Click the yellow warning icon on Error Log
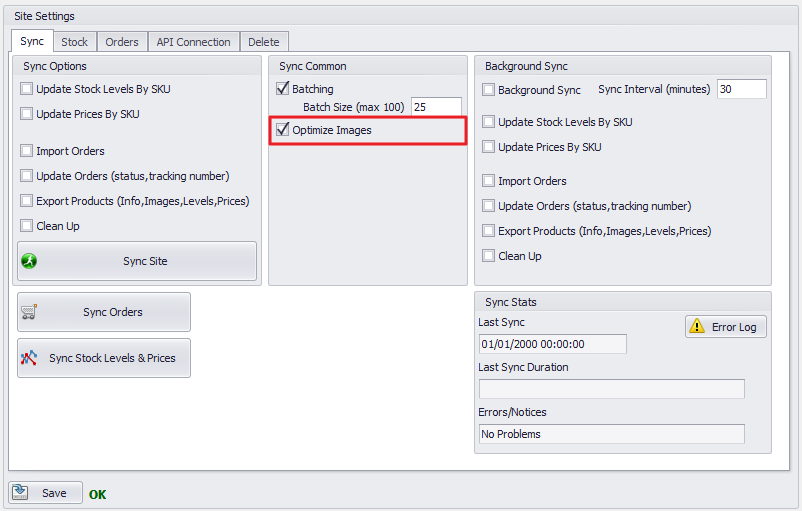Screen dimensions: 802x511 [x=697, y=327]
